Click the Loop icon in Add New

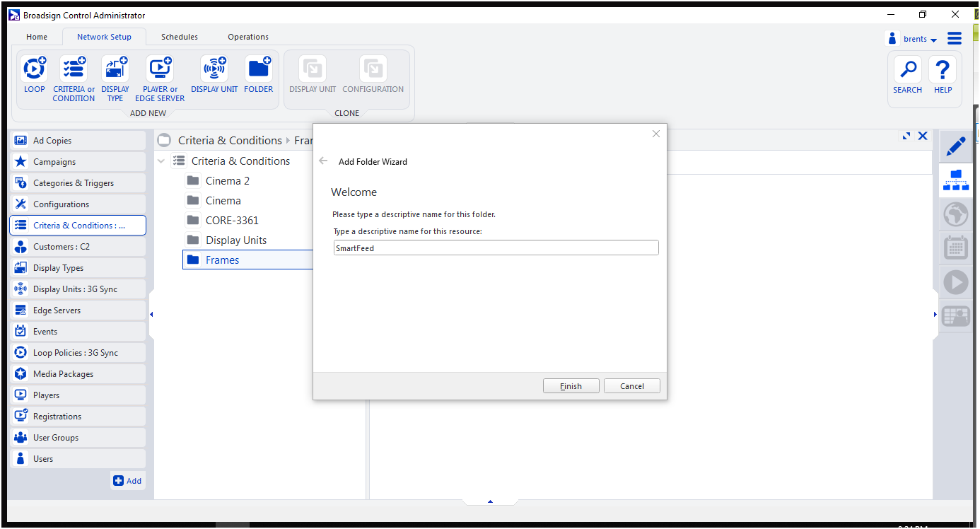(34, 69)
